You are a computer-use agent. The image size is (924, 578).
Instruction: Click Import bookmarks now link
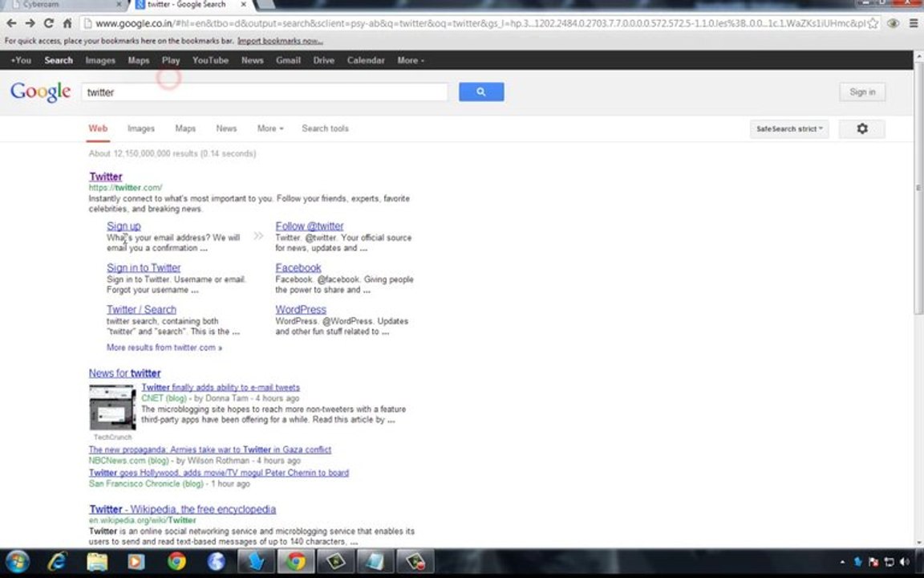(x=280, y=41)
